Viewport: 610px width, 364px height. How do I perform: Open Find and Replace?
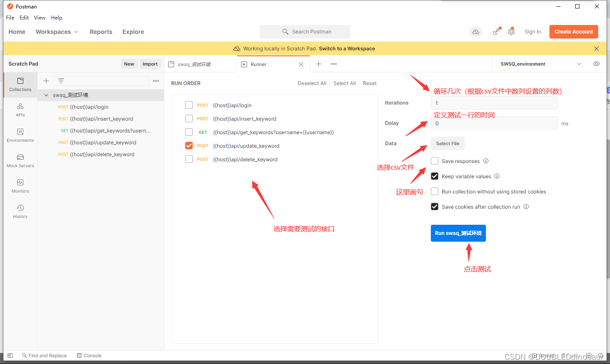pos(44,356)
